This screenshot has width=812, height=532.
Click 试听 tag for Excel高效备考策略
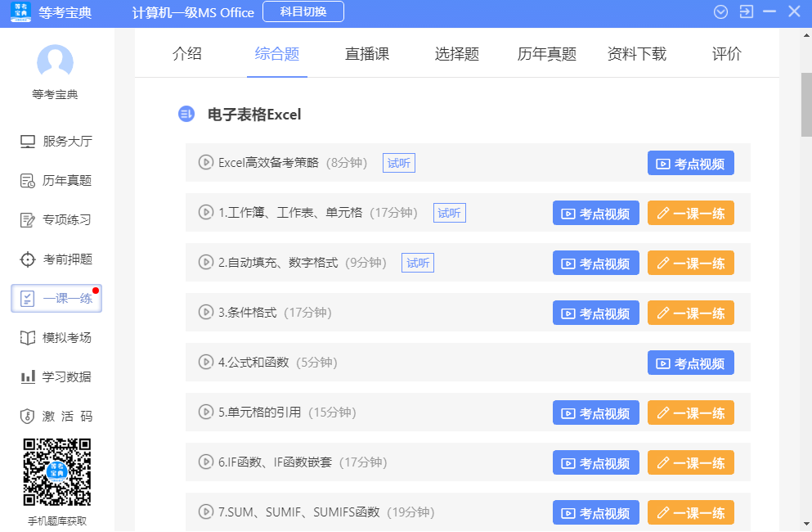pos(399,163)
